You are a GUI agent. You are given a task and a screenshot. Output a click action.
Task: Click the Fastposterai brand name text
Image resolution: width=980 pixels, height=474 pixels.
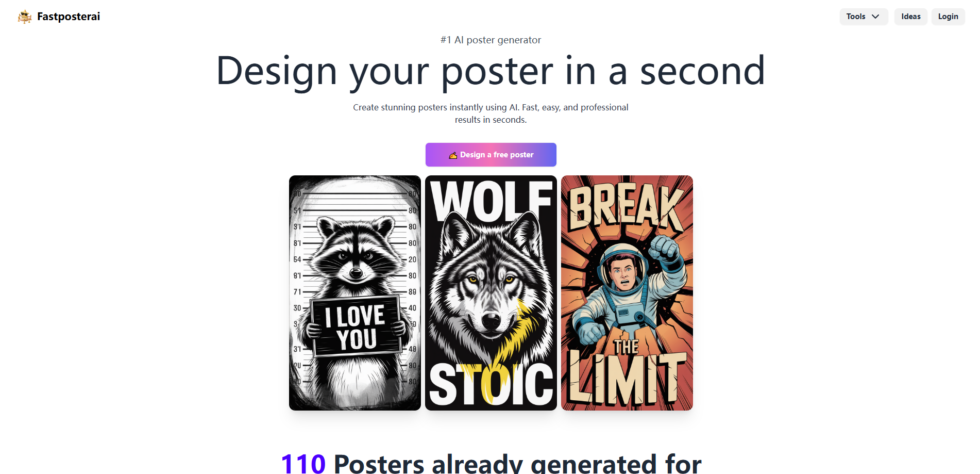(x=69, y=17)
